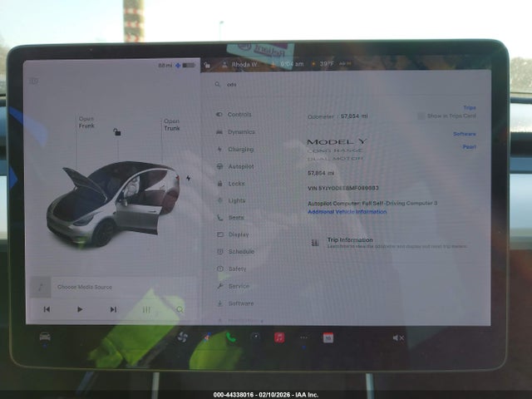
Task: Open the media equalizer icon
Action: (x=146, y=309)
